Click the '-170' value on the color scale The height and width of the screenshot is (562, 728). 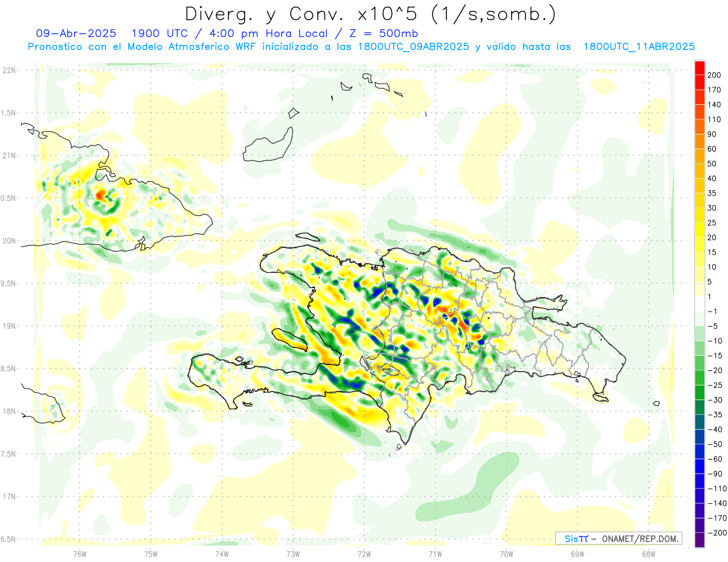point(717,518)
